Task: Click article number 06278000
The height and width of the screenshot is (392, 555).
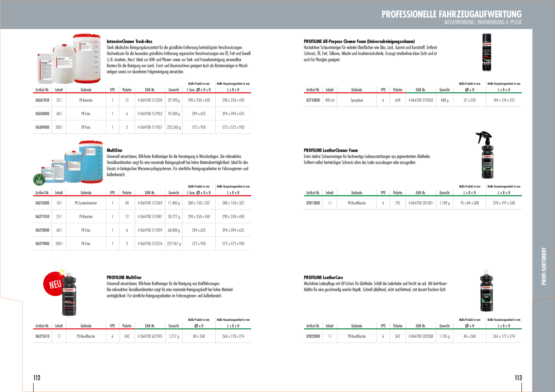Action: [42, 230]
